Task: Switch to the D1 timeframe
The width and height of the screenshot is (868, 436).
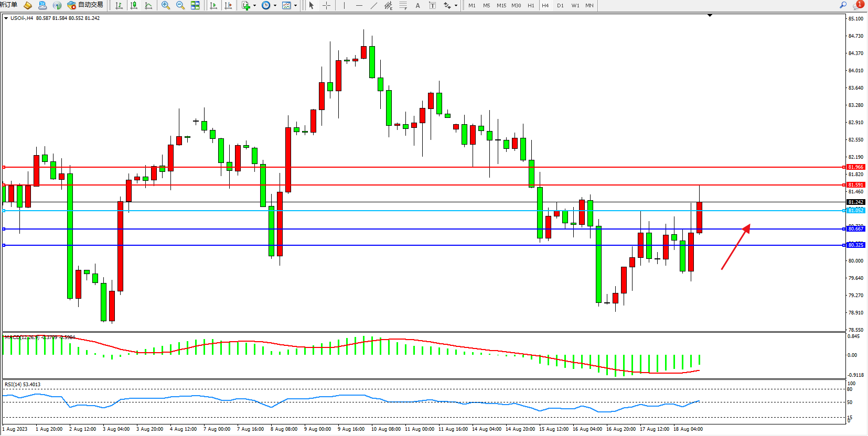Action: (x=560, y=5)
